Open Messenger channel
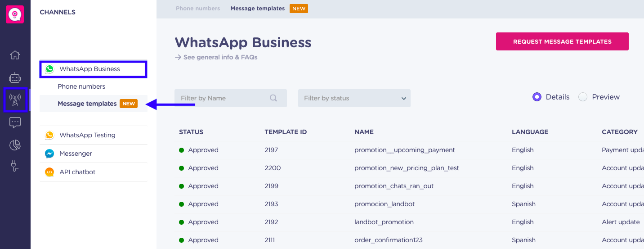The width and height of the screenshot is (644, 249). click(94, 154)
